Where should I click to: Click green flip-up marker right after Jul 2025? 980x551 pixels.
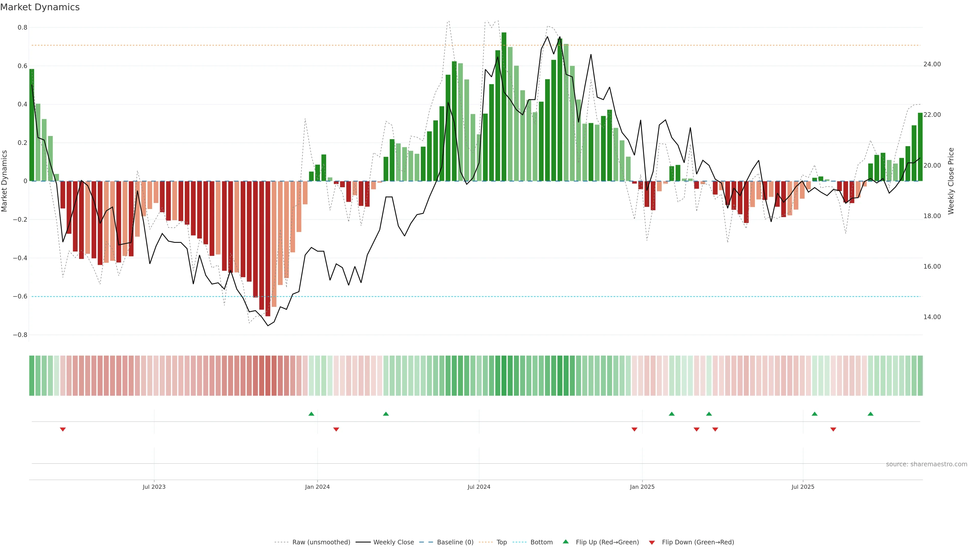tap(815, 414)
